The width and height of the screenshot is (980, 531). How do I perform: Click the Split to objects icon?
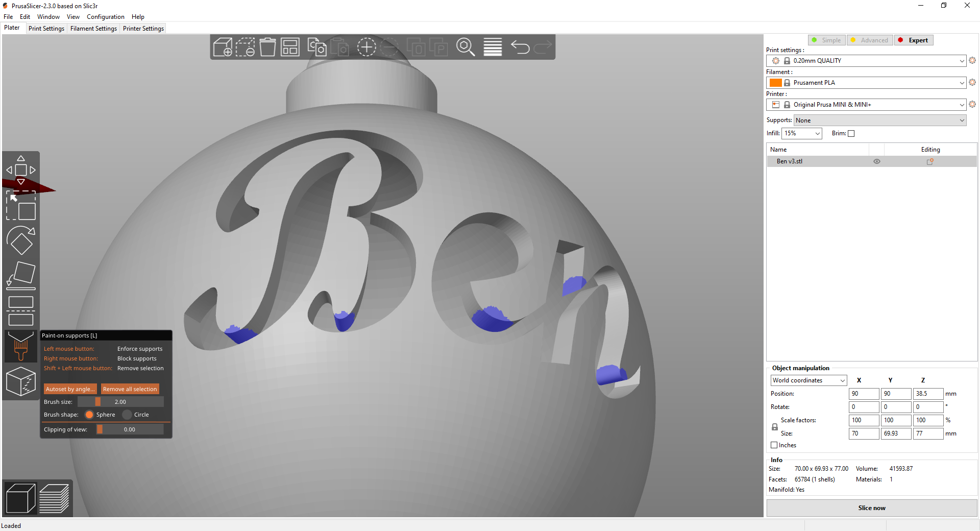416,47
